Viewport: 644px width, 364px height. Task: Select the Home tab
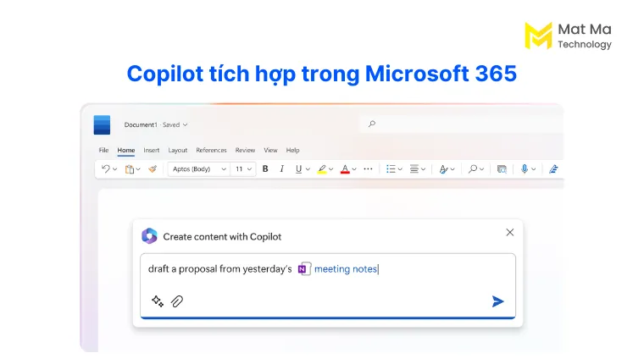(126, 150)
